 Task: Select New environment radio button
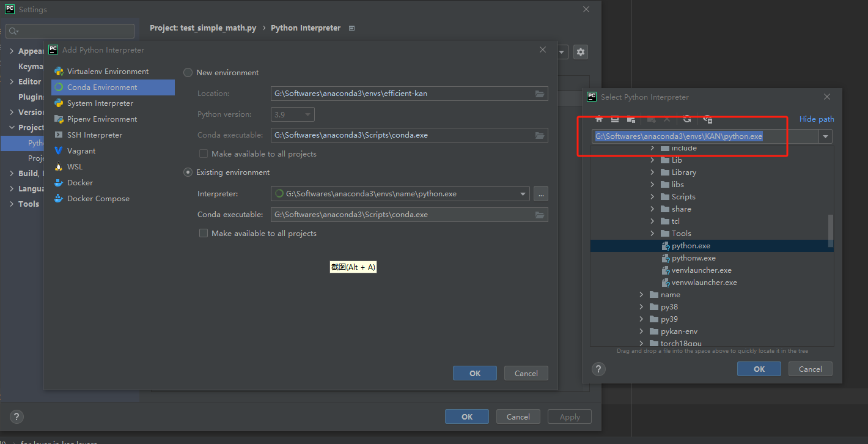click(188, 72)
